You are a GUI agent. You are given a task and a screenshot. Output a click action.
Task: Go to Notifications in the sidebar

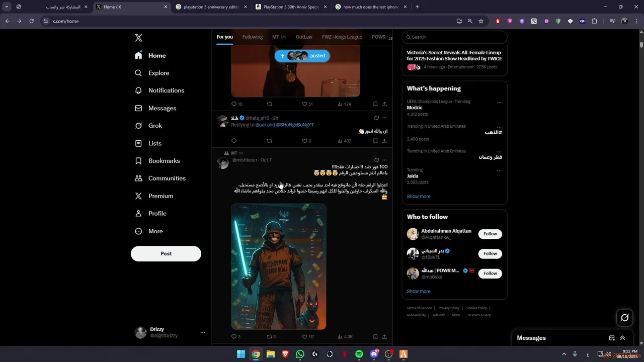[x=159, y=90]
